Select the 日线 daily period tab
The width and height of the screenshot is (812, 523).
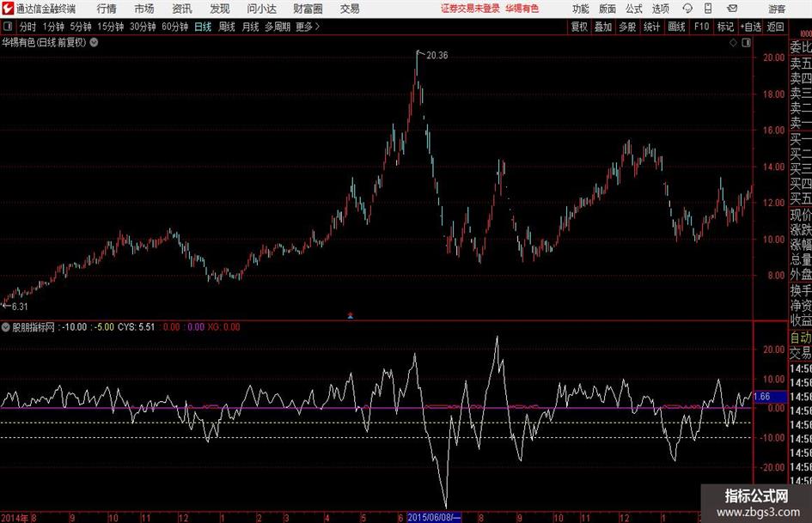203,27
